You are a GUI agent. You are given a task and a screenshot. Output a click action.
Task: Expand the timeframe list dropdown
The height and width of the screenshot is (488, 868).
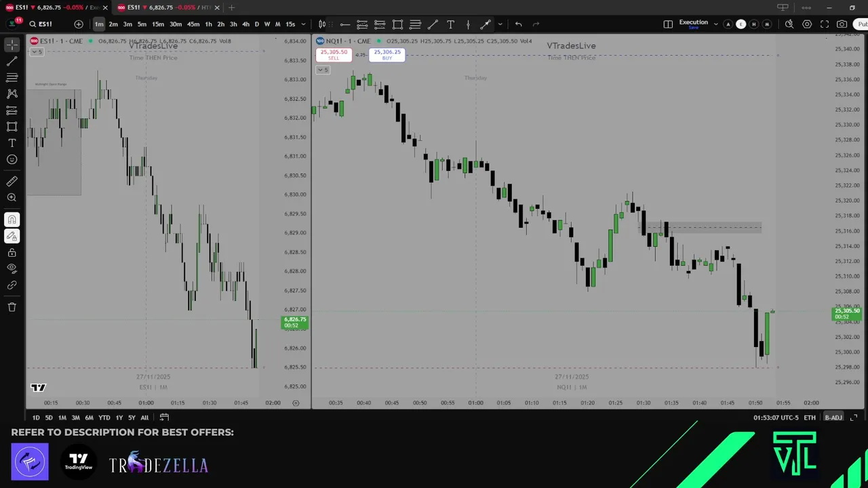point(303,24)
